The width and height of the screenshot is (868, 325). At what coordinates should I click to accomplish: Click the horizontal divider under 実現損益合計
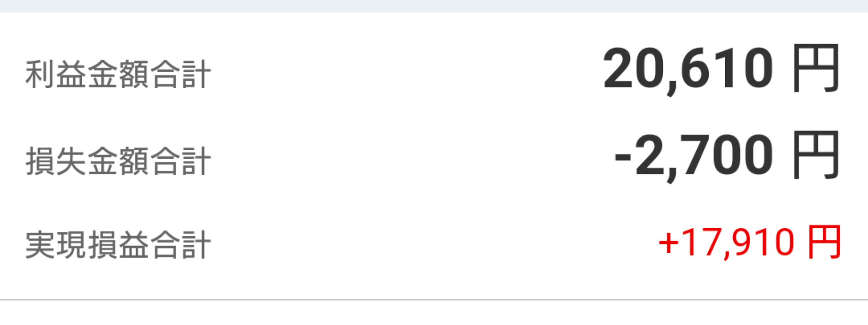point(434,300)
